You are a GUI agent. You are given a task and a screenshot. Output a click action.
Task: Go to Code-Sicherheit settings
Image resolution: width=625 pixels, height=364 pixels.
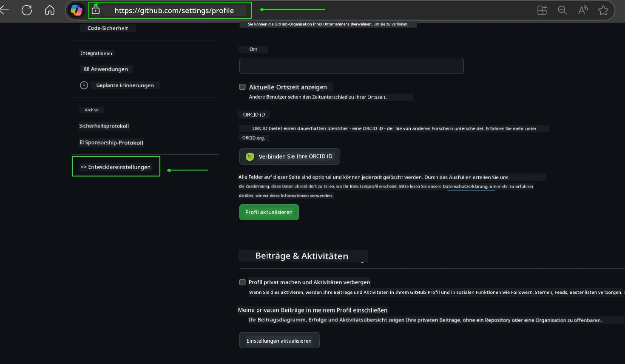pyautogui.click(x=108, y=28)
